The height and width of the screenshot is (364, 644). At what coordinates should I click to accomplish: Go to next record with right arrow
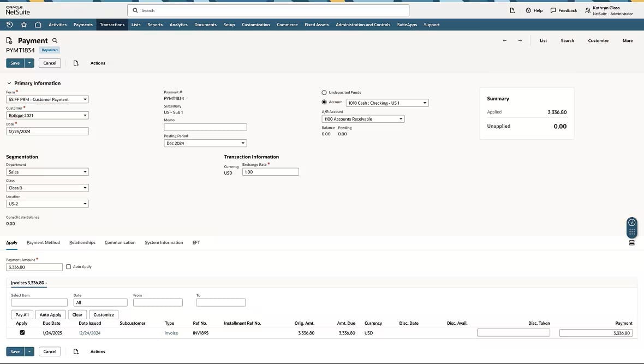(520, 40)
